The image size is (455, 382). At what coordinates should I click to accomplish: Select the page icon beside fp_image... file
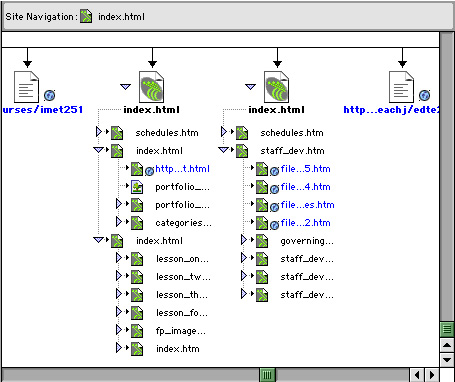click(x=137, y=331)
